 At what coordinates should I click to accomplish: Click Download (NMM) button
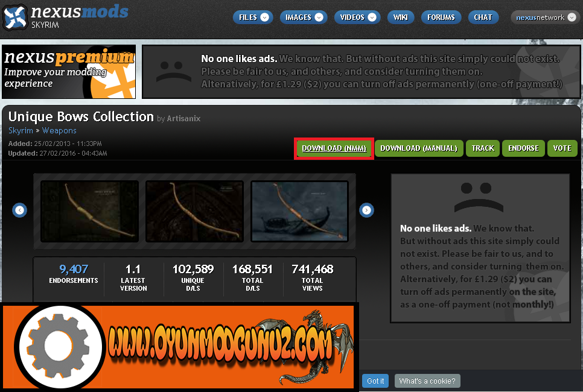point(334,148)
